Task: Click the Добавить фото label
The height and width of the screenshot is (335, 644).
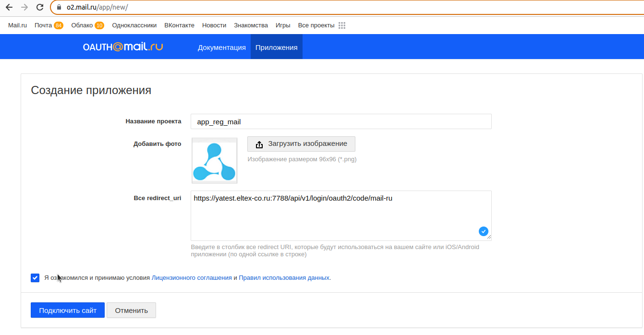Action: [x=158, y=144]
